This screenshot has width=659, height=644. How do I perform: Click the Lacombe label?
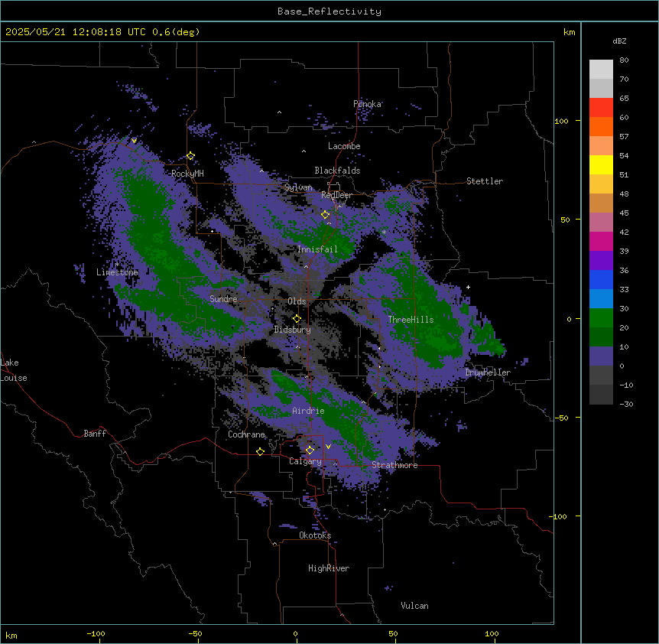tap(344, 146)
